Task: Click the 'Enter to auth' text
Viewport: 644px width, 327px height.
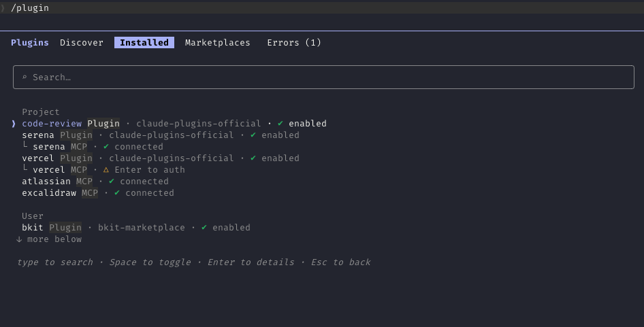Action: click(x=150, y=169)
